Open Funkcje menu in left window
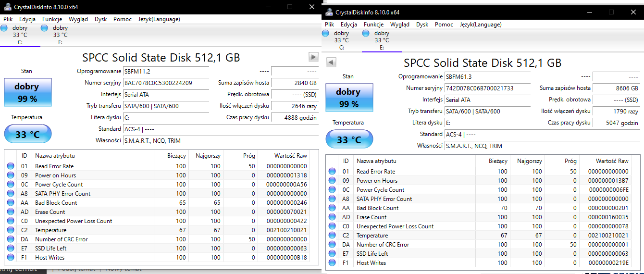The height and width of the screenshot is (274, 644). point(52,19)
